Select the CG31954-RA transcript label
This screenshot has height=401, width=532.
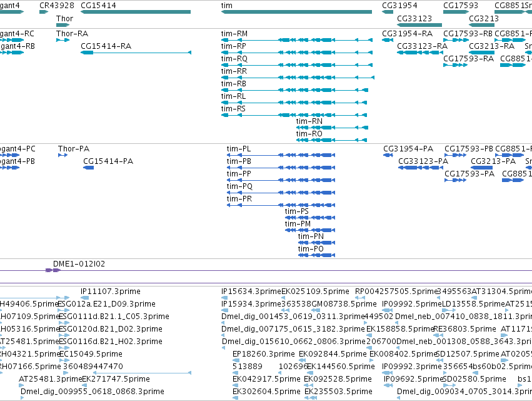[x=407, y=34]
